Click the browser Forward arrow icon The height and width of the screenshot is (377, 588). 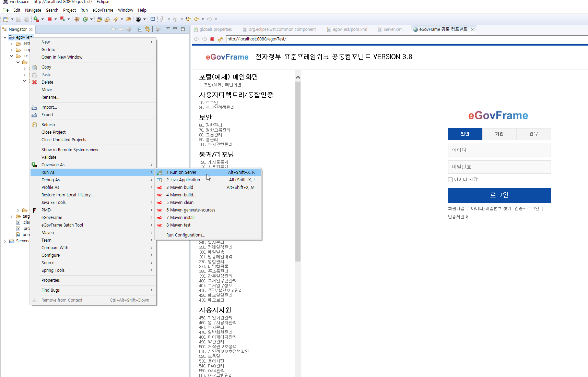point(204,39)
